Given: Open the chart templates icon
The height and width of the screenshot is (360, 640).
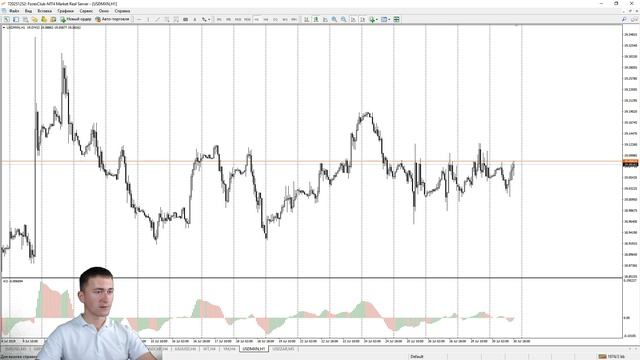Looking at the screenshot, I should pyautogui.click(x=396, y=19).
